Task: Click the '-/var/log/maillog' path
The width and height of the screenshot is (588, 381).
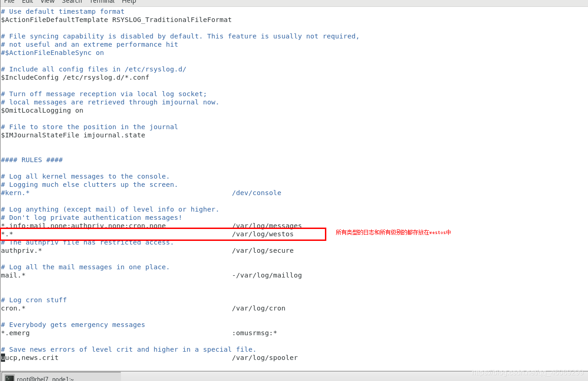Action: coord(267,275)
